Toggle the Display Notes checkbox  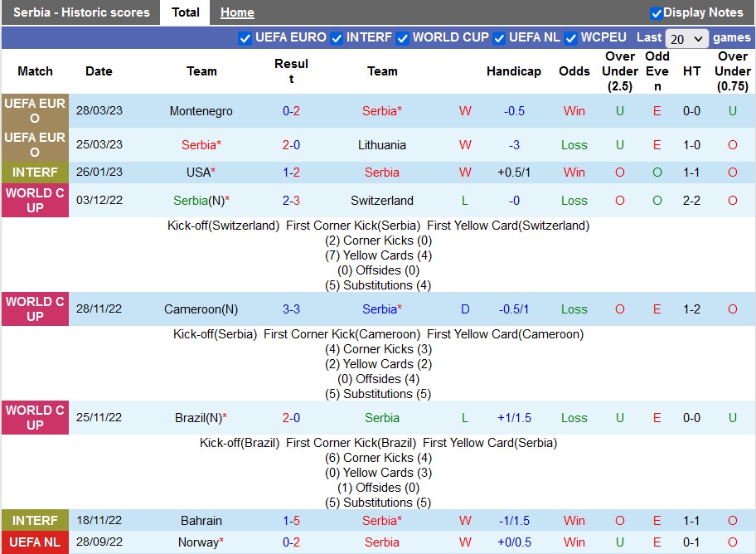657,13
